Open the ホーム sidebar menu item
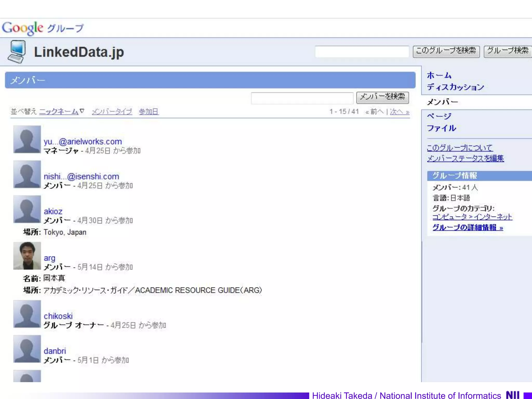532x399 pixels. pyautogui.click(x=439, y=75)
